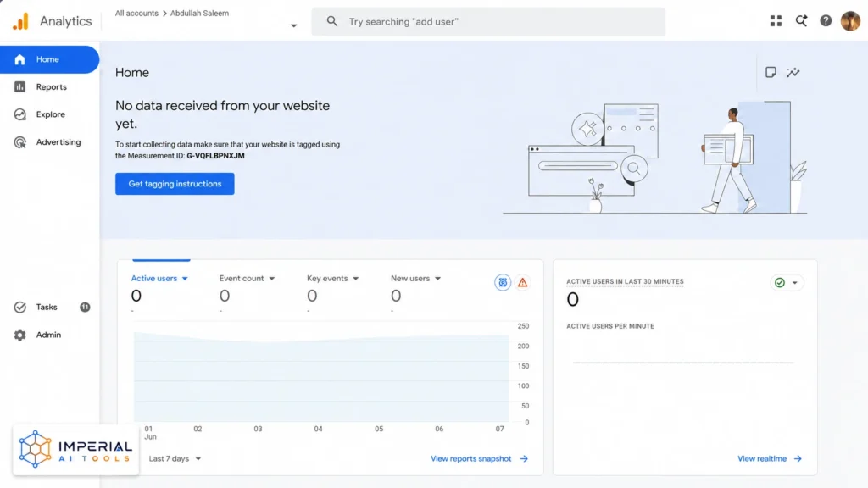This screenshot has width=868, height=488.
Task: Click the Active users in last 30 minutes label
Action: 625,281
